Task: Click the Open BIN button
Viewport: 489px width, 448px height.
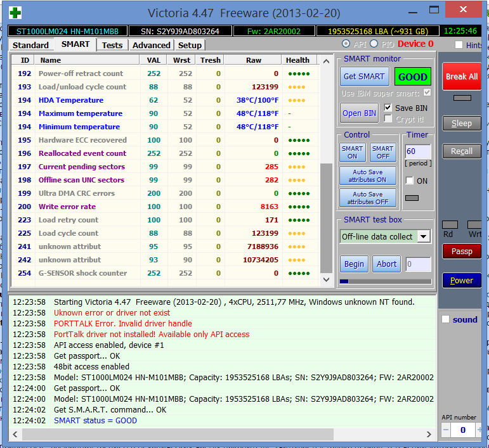Action: (359, 113)
